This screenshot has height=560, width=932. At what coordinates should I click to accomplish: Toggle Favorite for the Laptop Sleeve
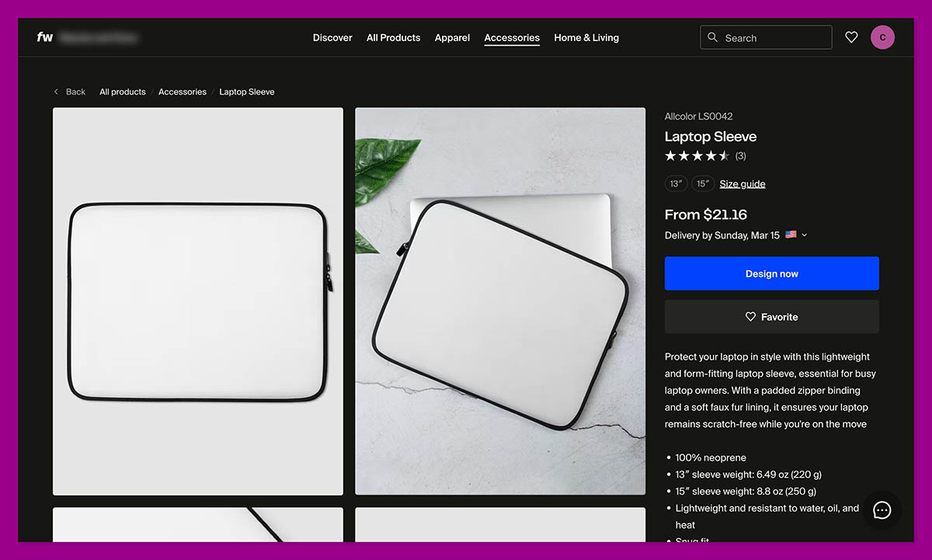point(771,317)
